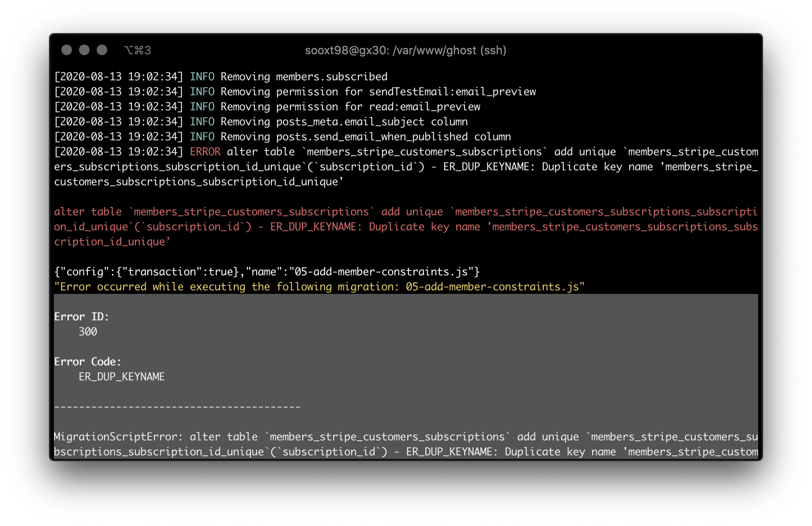Viewport: 812px width, 526px height.
Task: Click the red ERROR label in the log
Action: click(x=205, y=152)
